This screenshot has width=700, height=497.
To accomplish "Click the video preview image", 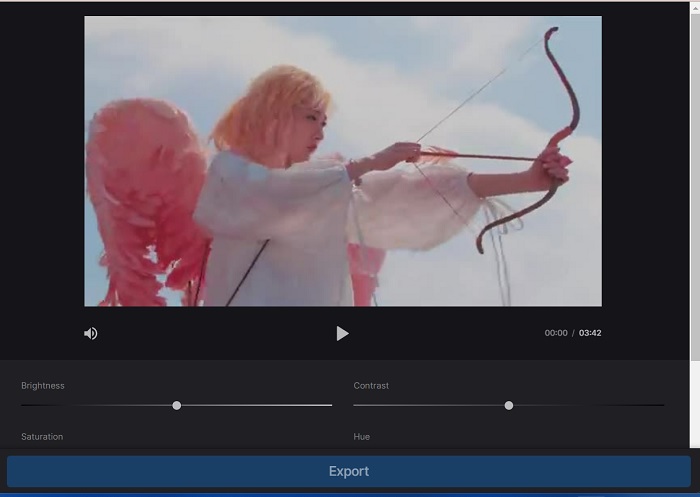I will point(343,161).
